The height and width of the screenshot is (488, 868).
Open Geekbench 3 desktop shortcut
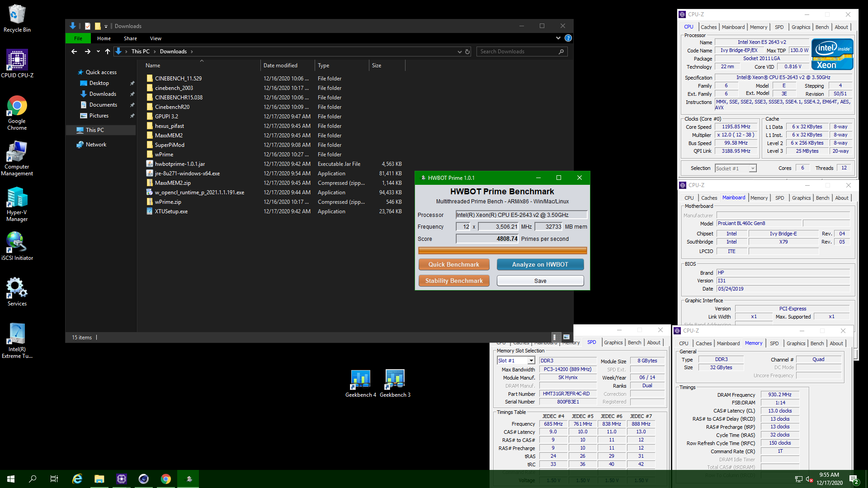click(395, 383)
